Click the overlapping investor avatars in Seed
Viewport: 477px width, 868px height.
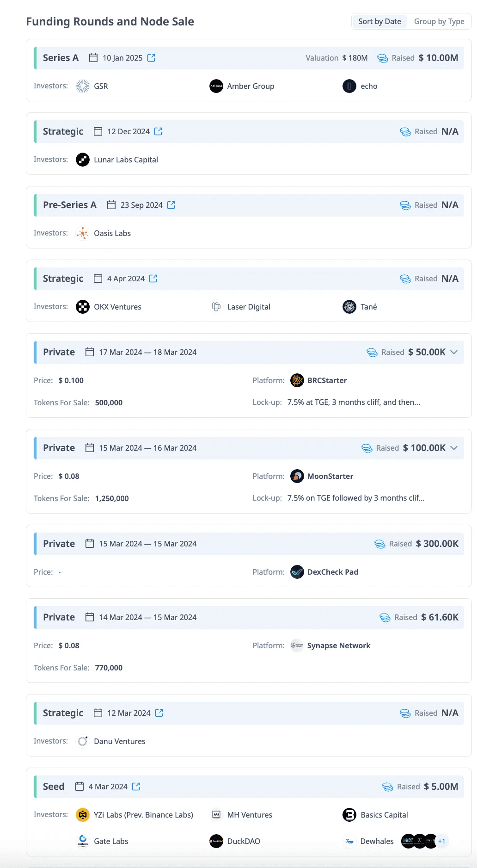[419, 841]
